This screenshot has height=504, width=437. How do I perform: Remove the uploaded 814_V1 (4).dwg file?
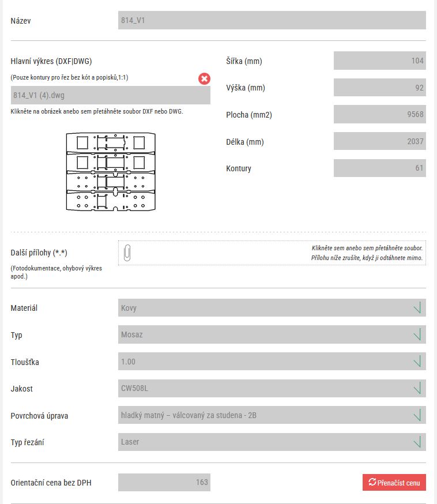pyautogui.click(x=204, y=78)
